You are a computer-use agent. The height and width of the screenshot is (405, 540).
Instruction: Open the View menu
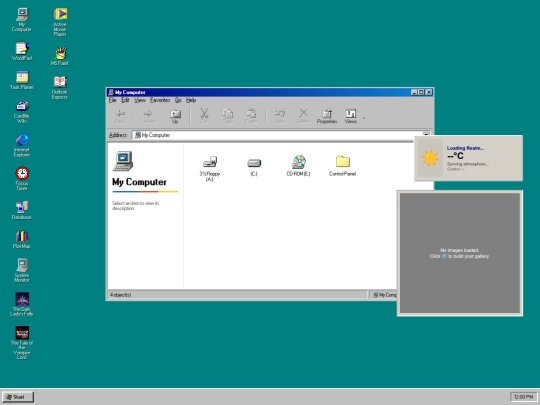pyautogui.click(x=140, y=100)
